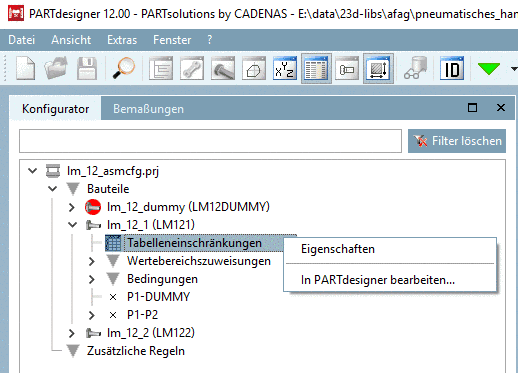Maximize the Konfigurator panel
Image resolution: width=518 pixels, height=373 pixels.
472,108
